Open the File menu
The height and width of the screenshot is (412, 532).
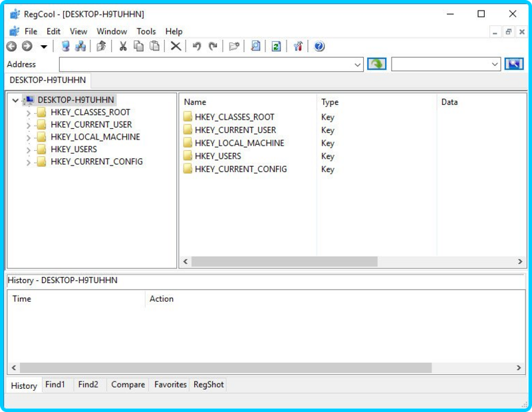(x=31, y=31)
